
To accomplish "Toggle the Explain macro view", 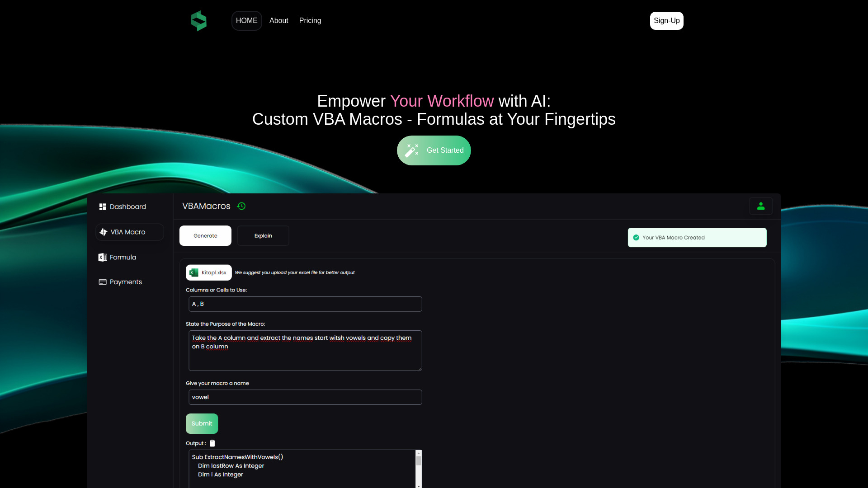I will (x=263, y=235).
